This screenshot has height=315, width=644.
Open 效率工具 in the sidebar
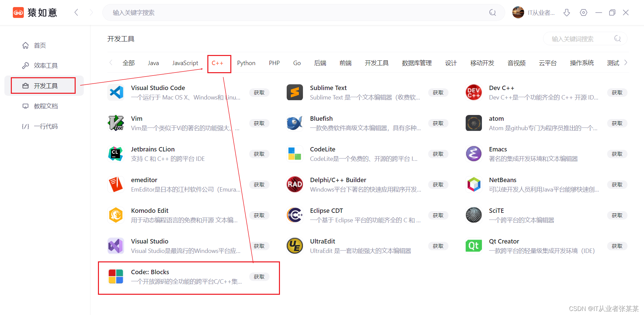pyautogui.click(x=44, y=65)
